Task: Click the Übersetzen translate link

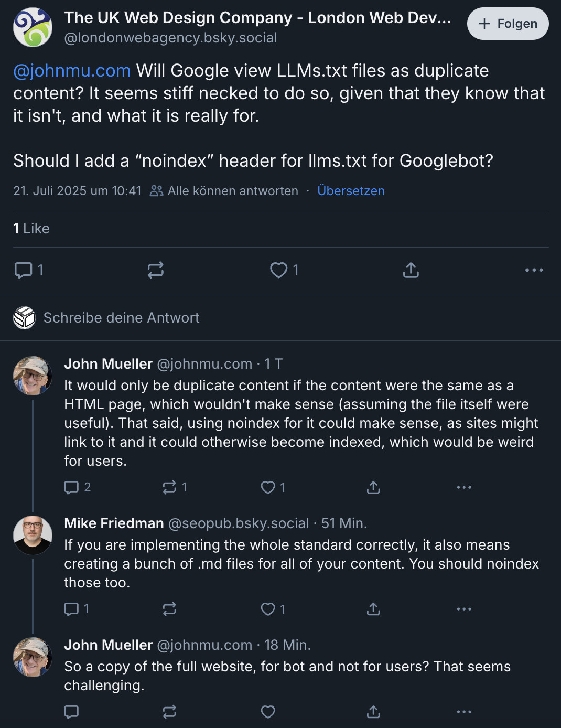Action: [x=351, y=191]
